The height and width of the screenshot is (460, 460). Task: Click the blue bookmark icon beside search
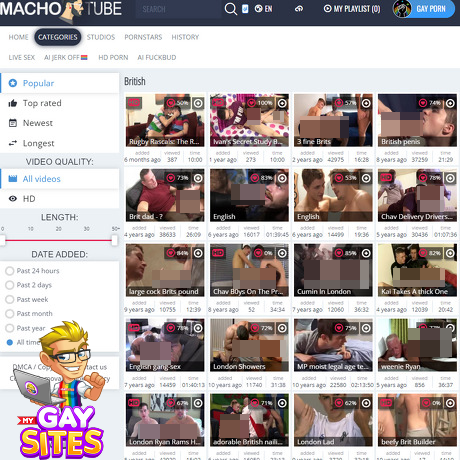[x=245, y=9]
